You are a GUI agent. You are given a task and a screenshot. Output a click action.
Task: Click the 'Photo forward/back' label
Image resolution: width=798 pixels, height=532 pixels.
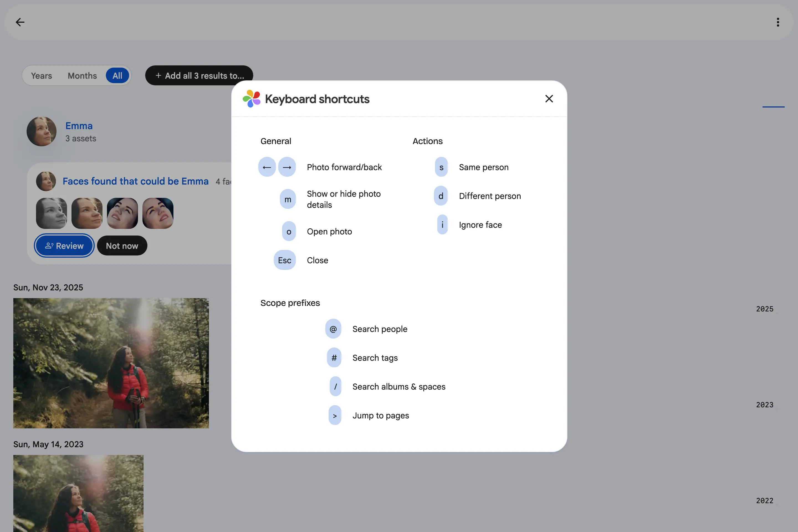click(344, 167)
